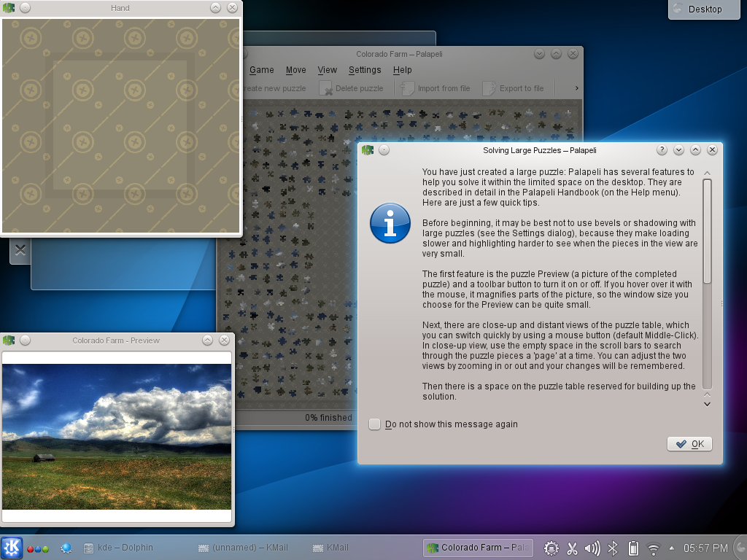Click the Palapeli app icon in the Preview window title bar
Screen dimensions: 747x560
click(9, 340)
